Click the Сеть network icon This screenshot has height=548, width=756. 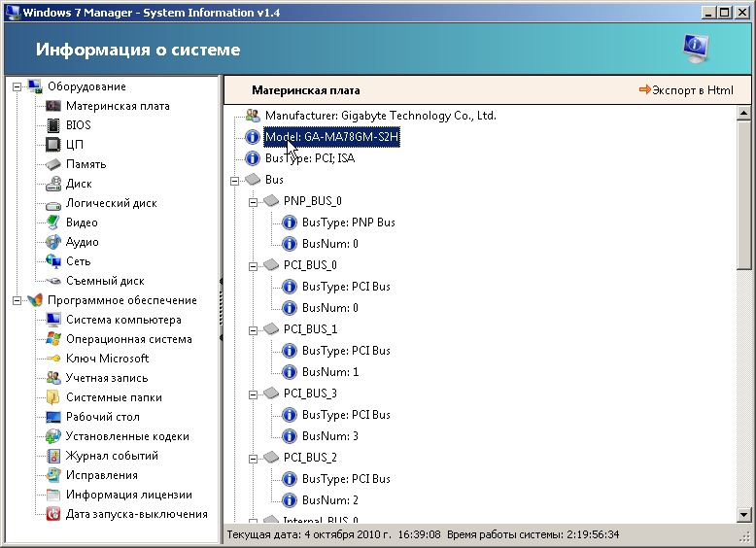53,261
